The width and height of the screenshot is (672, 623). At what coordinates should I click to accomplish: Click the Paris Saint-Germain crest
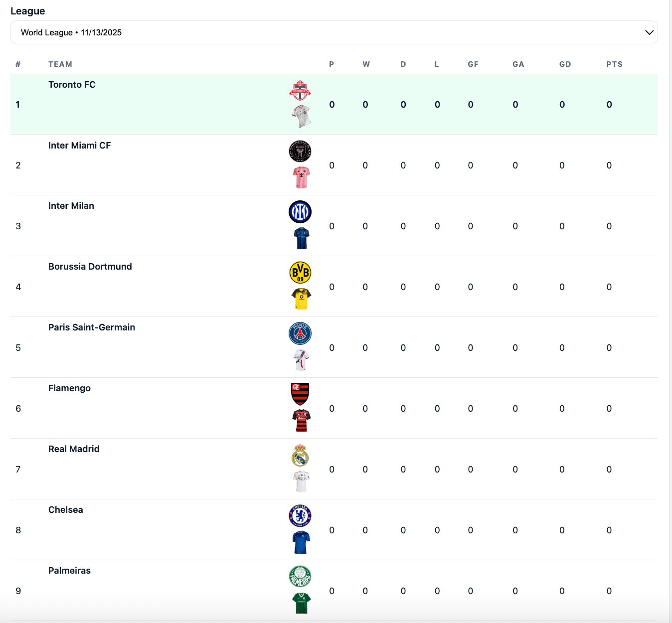[x=300, y=333]
